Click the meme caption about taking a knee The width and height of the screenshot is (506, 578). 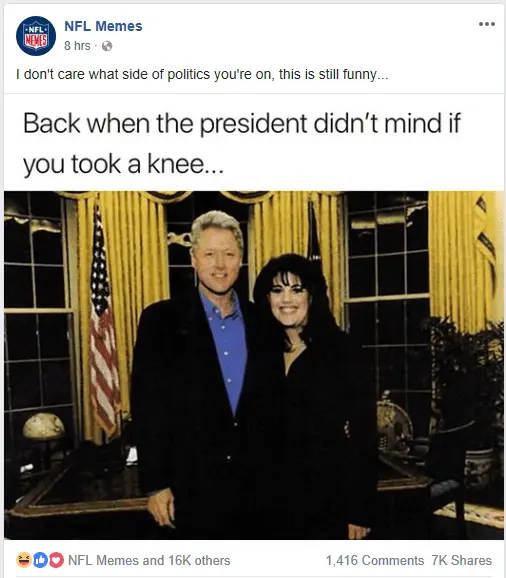coord(242,143)
